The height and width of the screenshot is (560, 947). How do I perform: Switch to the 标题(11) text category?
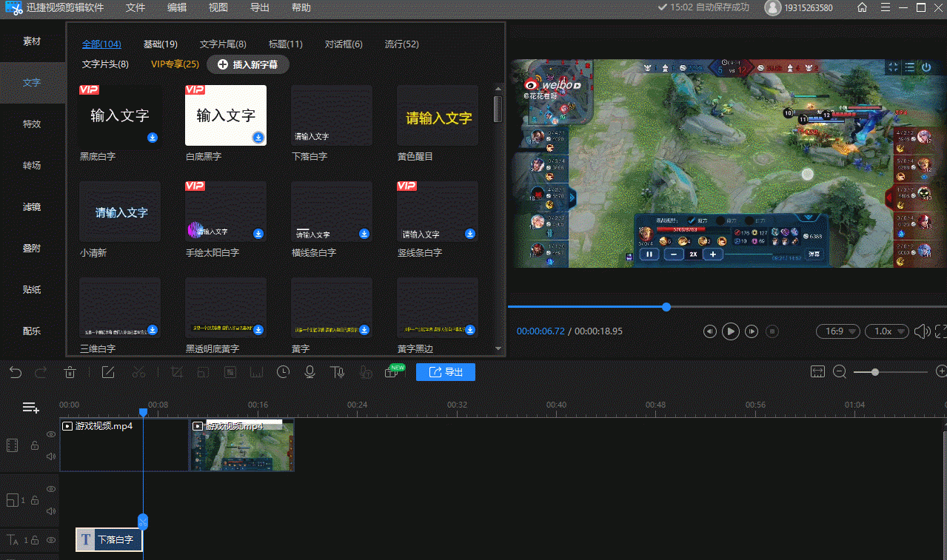click(x=286, y=44)
